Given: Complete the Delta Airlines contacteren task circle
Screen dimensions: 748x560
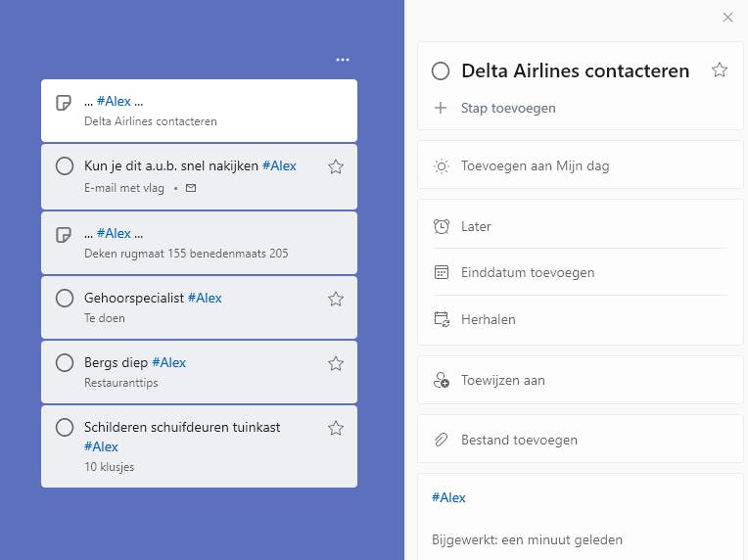Looking at the screenshot, I should 441,70.
